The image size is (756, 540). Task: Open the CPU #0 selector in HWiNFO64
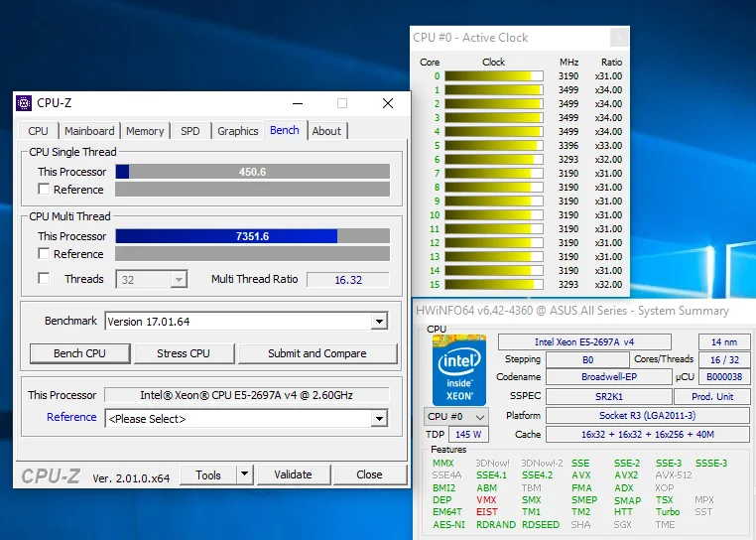(x=455, y=417)
